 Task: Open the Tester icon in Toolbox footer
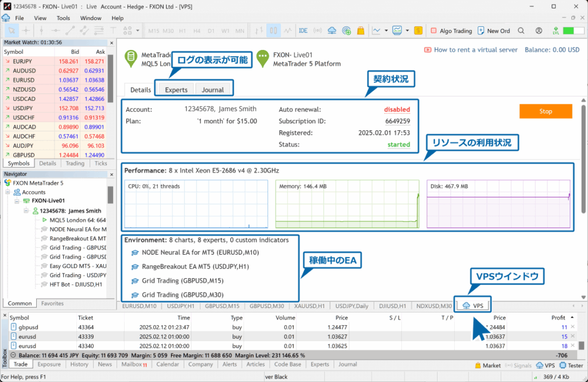click(571, 365)
